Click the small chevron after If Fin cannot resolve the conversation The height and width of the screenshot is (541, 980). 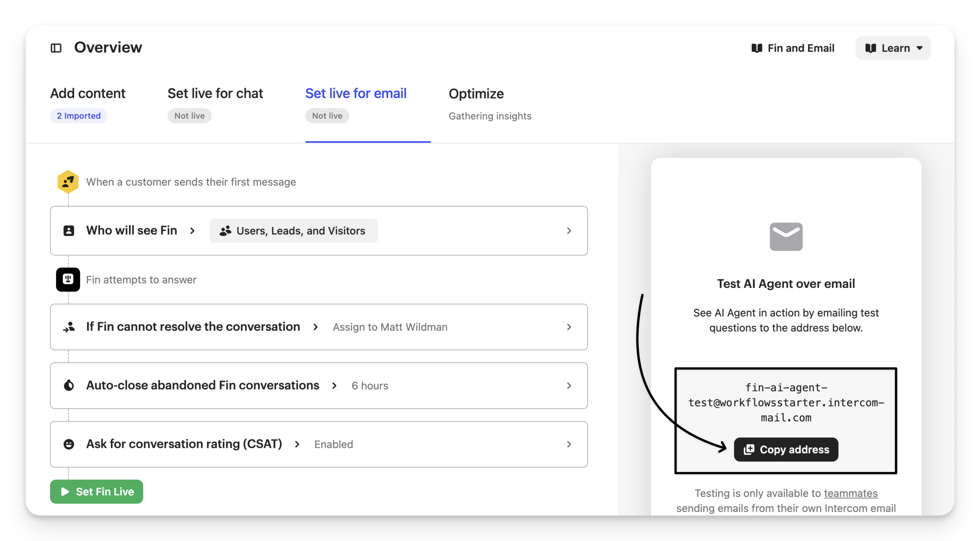pyautogui.click(x=316, y=327)
